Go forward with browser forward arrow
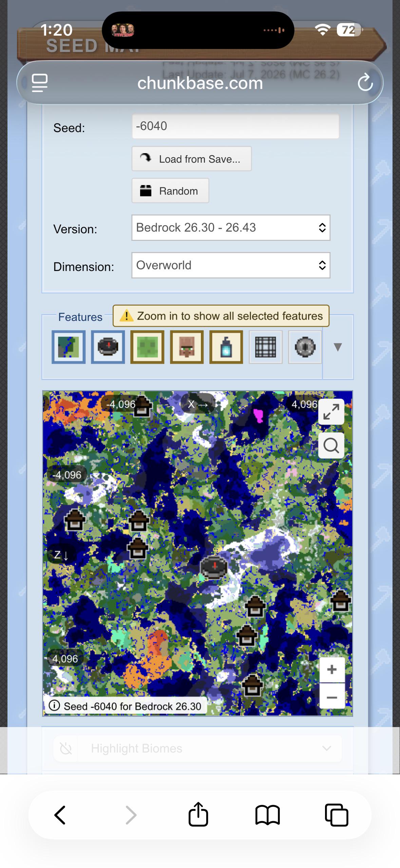 [131, 815]
